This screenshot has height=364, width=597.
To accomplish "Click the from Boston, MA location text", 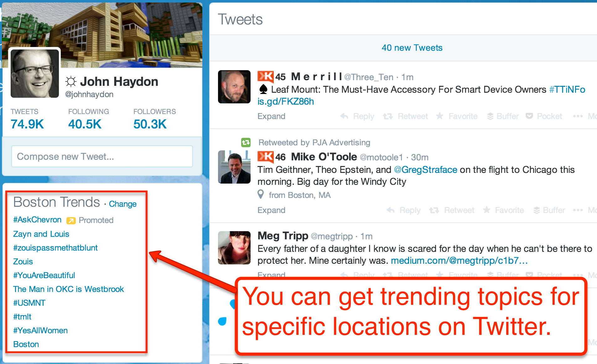I will tap(300, 195).
